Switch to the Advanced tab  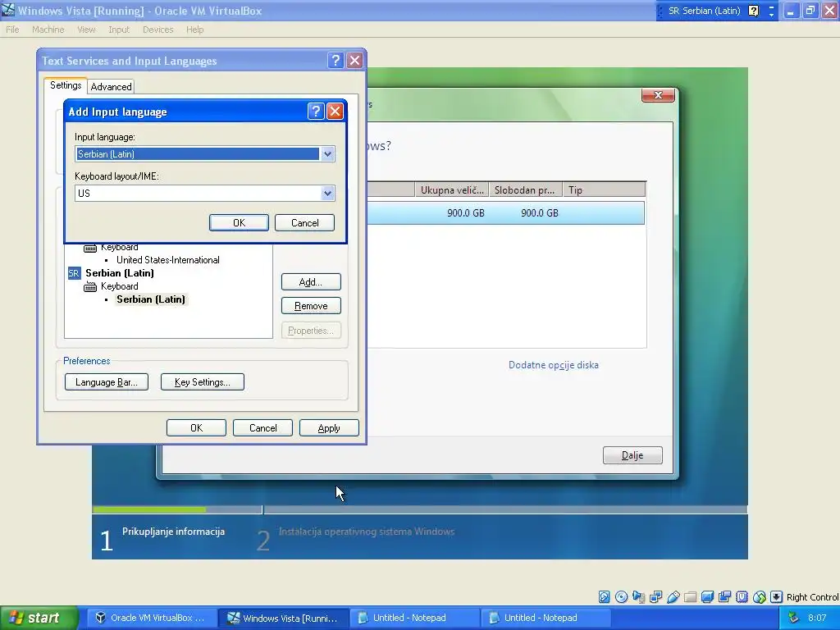click(x=111, y=87)
